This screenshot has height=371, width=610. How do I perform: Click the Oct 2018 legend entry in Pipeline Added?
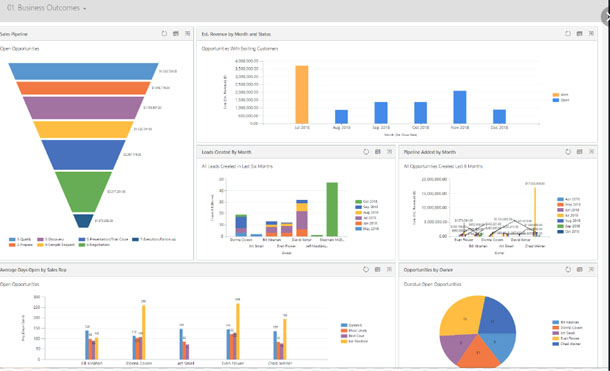(569, 231)
